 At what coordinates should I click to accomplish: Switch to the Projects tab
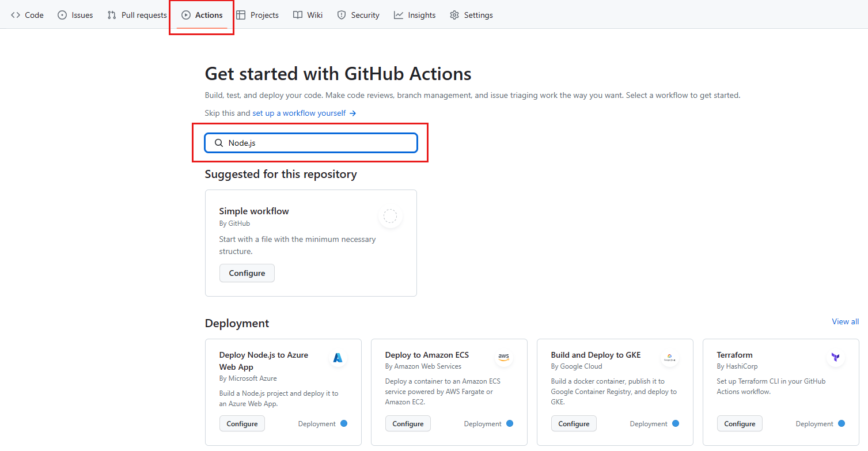(257, 15)
